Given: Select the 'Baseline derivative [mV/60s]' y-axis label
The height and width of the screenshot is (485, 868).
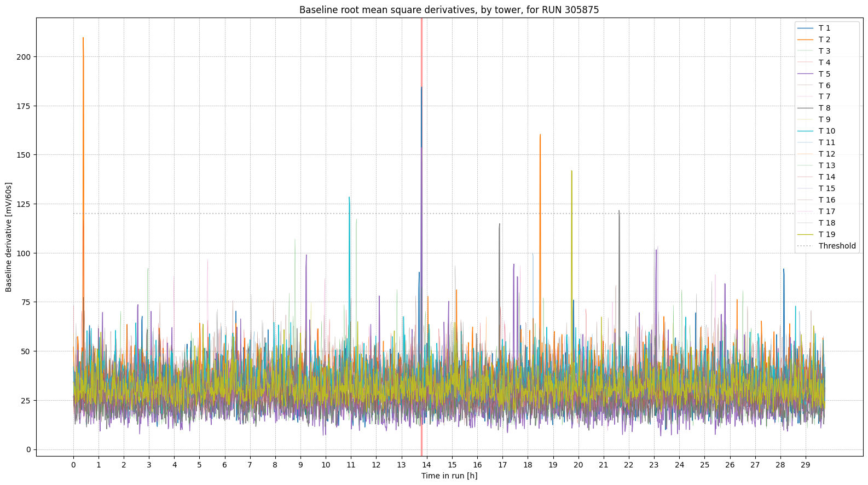Looking at the screenshot, I should coord(9,237).
